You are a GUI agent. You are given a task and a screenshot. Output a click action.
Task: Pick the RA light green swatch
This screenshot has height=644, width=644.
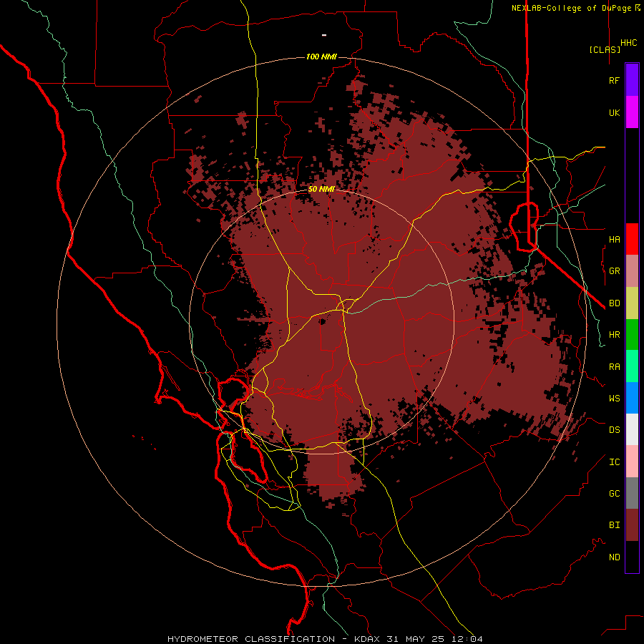(x=632, y=366)
